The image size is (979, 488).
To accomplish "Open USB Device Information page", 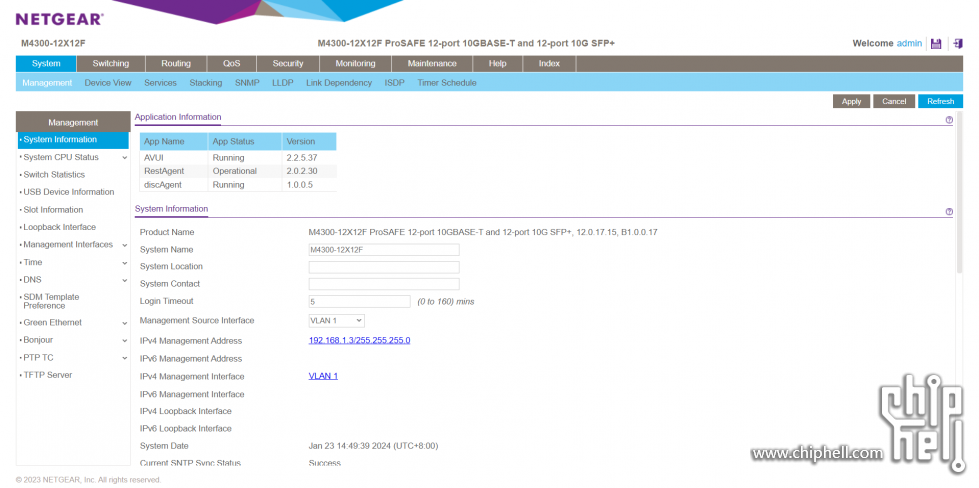I will coord(69,192).
